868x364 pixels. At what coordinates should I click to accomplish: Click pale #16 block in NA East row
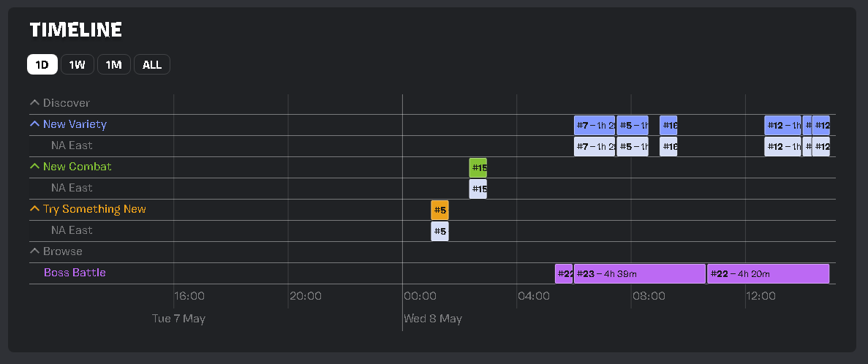tap(668, 147)
